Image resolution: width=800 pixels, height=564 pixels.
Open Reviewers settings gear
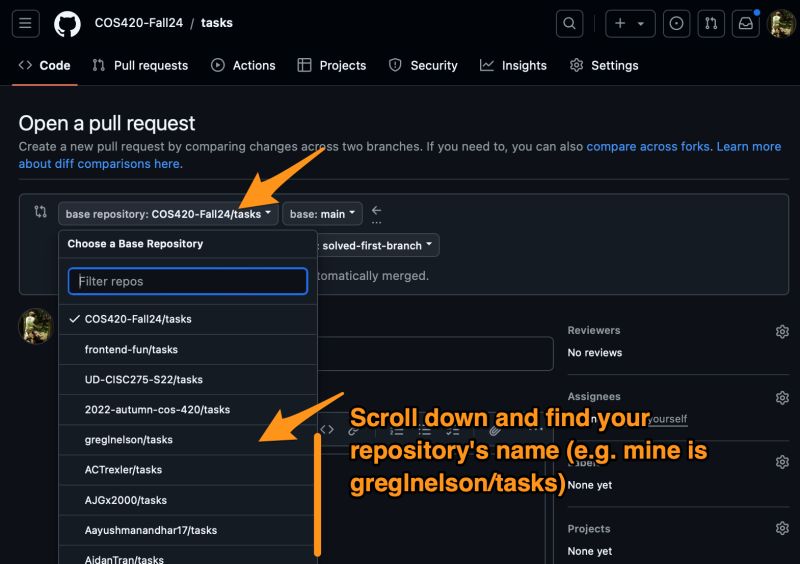(782, 332)
